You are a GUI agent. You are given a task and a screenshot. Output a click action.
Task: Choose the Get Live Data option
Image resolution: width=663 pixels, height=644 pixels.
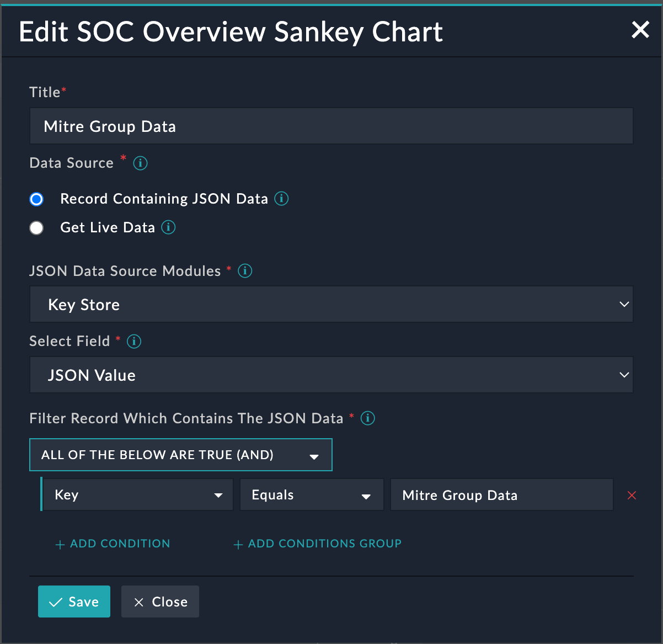(x=36, y=228)
